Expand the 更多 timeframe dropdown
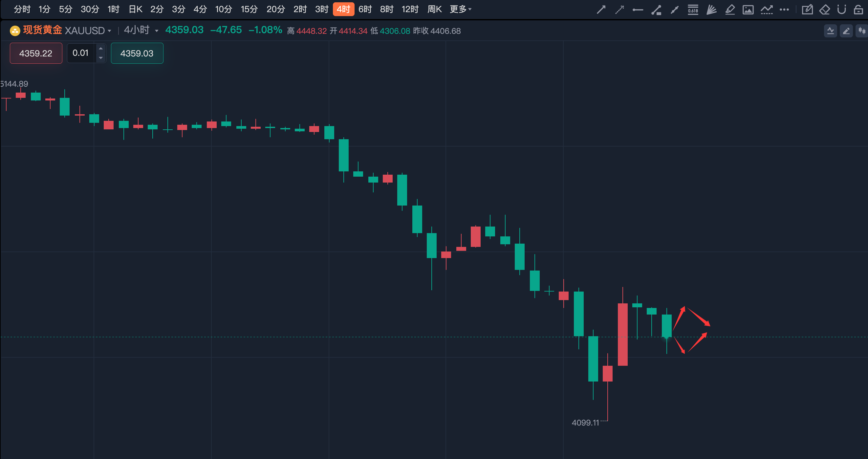868x459 pixels. pos(460,9)
